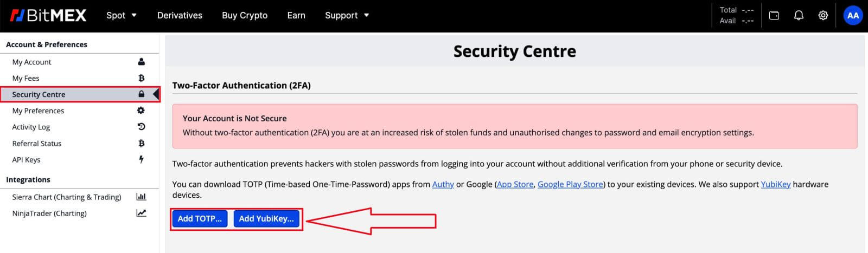Open My Preferences in sidebar
Image resolution: width=868 pixels, height=253 pixels.
(38, 111)
